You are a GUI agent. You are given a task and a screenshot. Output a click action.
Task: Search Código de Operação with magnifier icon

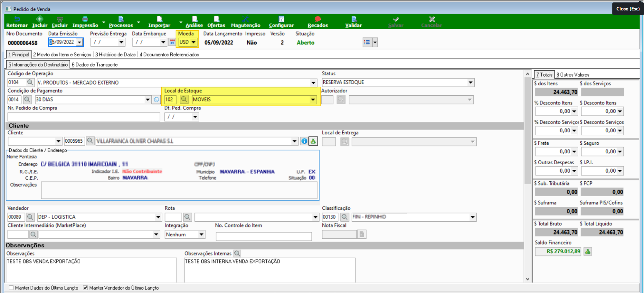pyautogui.click(x=30, y=82)
